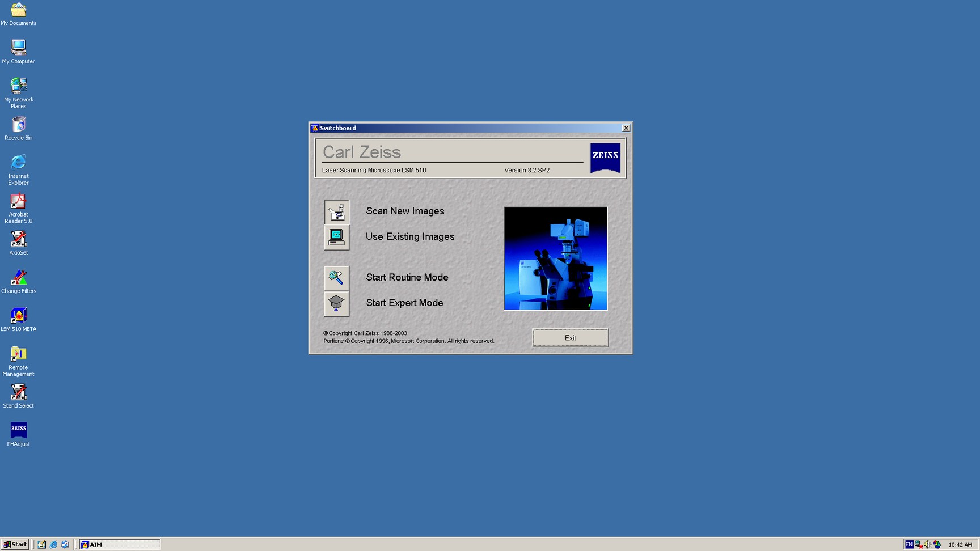Click the disconnected network tray icon

pos(919,545)
